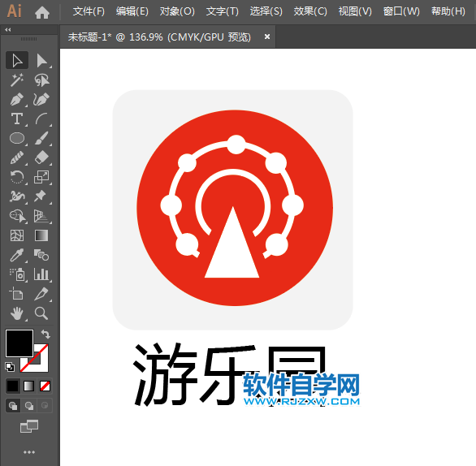The height and width of the screenshot is (466, 476).
Task: Select the Slice tool
Action: click(x=41, y=294)
